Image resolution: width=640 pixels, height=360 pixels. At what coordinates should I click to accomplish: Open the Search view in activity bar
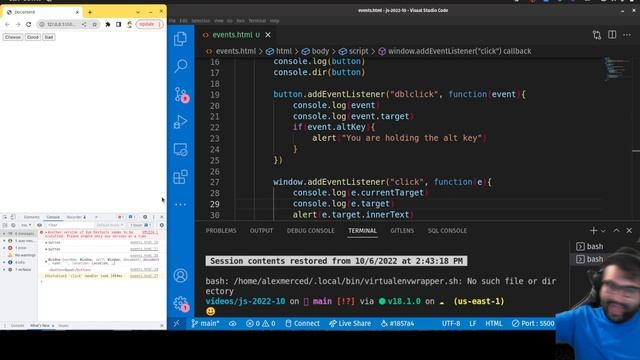click(x=180, y=66)
